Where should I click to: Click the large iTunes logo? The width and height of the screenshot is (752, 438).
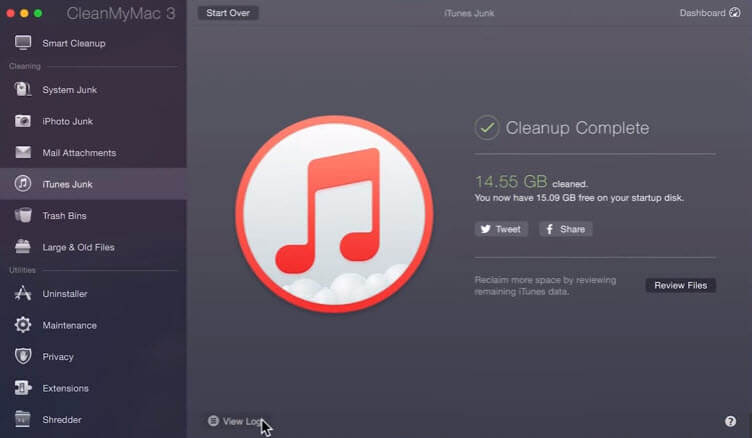point(334,214)
